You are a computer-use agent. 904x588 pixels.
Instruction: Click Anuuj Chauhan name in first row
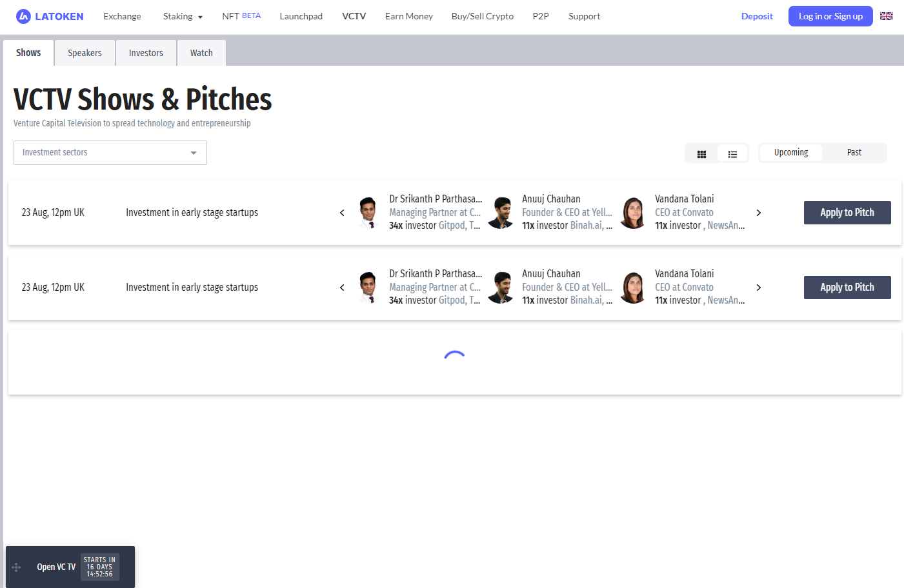point(551,199)
